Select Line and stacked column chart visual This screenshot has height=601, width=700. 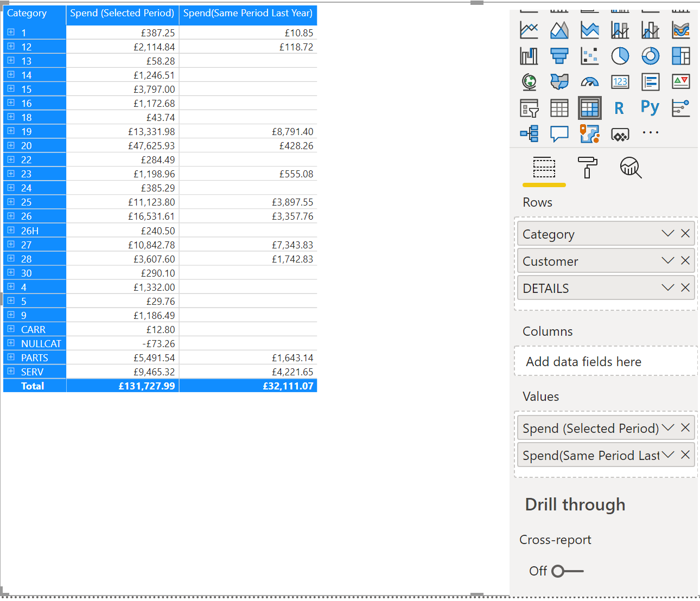coord(620,30)
